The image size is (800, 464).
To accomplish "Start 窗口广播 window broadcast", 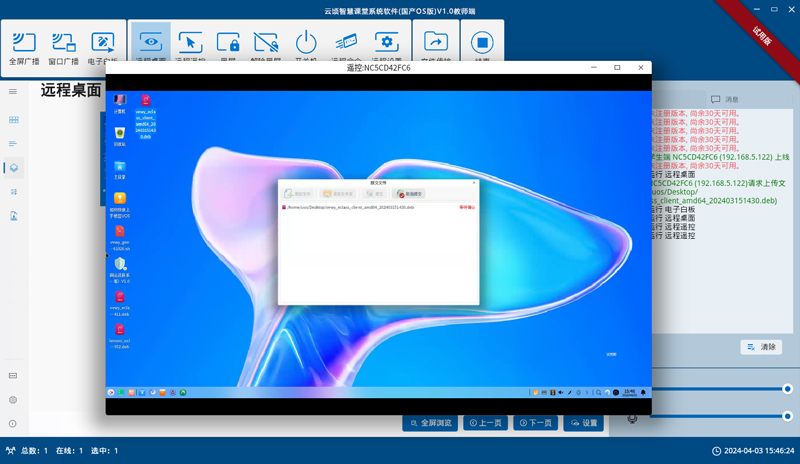I will tap(63, 47).
